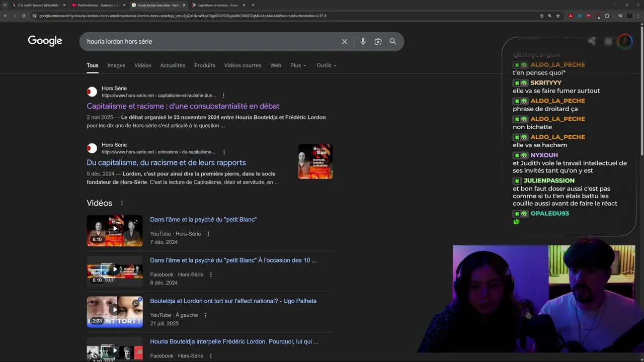The image size is (644, 362).
Task: Play the Facebook petit Blanc video thumbnail
Action: [115, 271]
